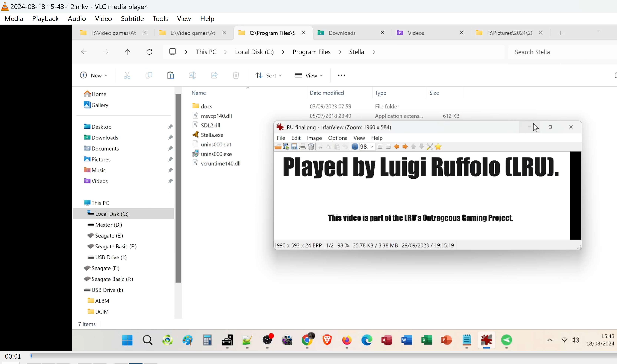
Task: Click the IrfanView open file folder icon
Action: pos(278,147)
